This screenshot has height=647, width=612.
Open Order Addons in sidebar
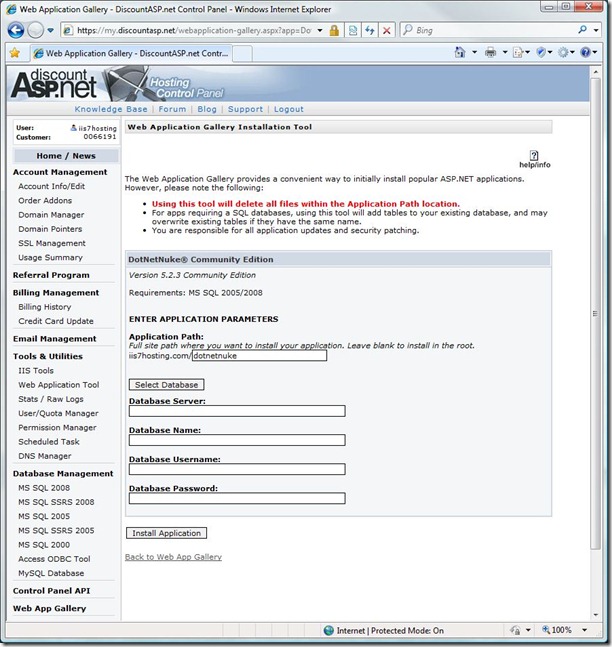tap(45, 201)
